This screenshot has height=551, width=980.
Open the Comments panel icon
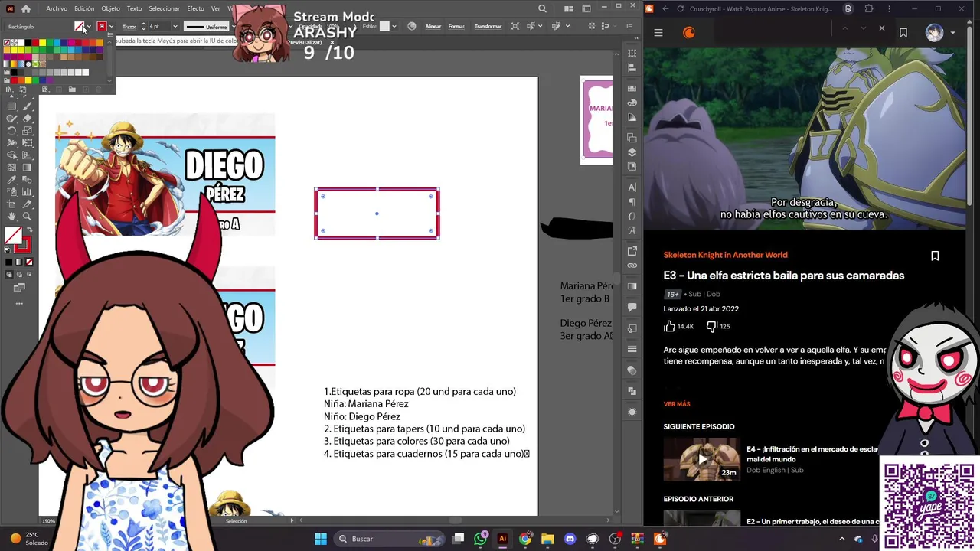[632, 307]
